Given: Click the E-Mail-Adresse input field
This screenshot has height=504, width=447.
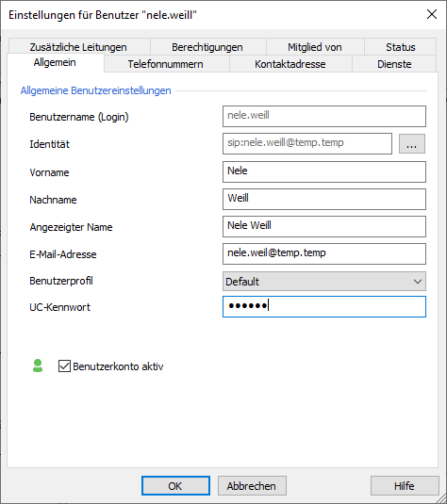Looking at the screenshot, I should point(324,254).
